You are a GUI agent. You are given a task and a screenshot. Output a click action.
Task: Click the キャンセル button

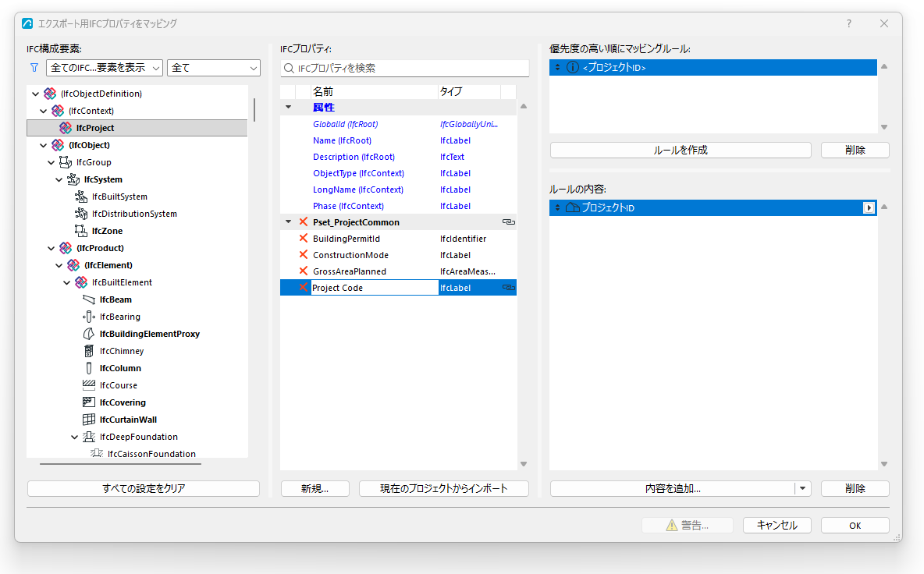(777, 525)
